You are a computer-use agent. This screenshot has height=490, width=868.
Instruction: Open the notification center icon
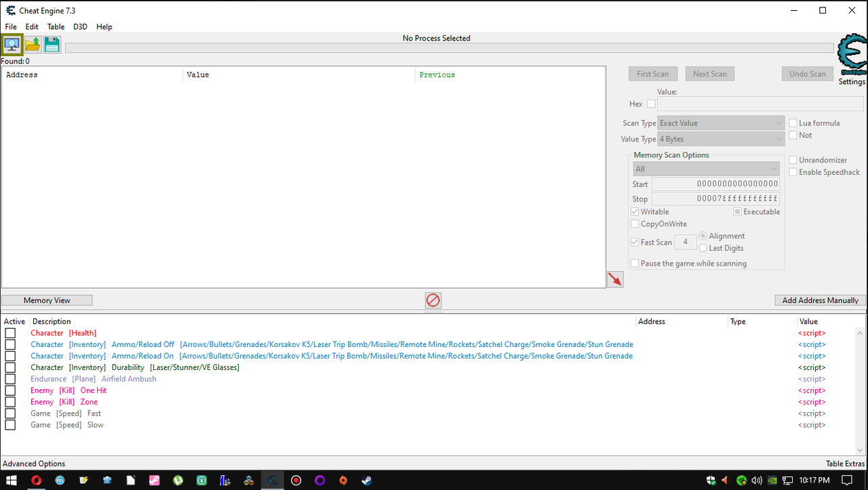click(x=847, y=481)
